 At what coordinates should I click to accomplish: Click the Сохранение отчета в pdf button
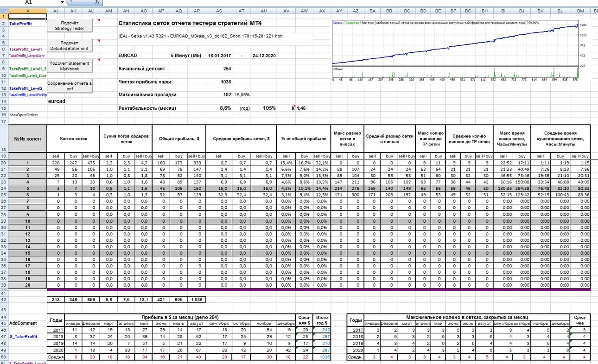click(70, 86)
